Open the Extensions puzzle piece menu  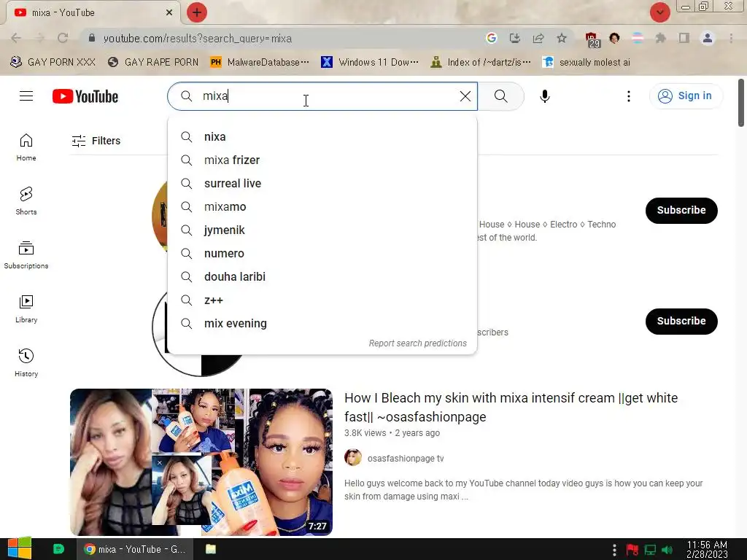[660, 38]
